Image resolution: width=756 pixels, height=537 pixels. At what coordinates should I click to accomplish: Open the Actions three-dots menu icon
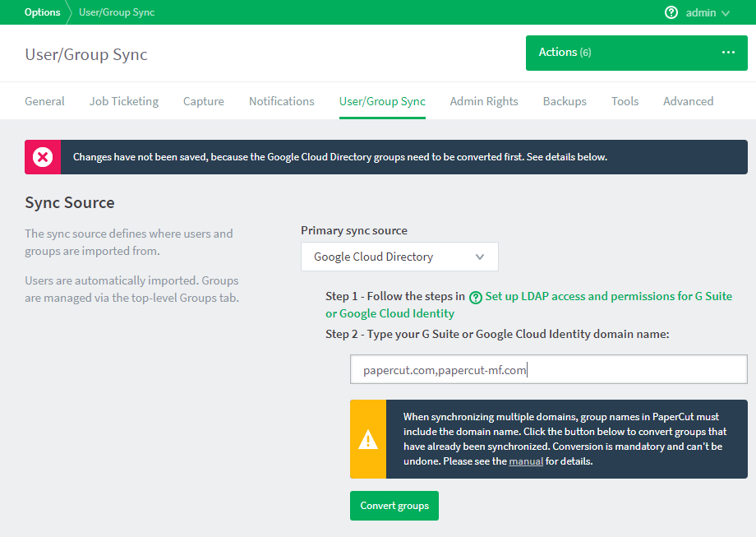coord(728,52)
